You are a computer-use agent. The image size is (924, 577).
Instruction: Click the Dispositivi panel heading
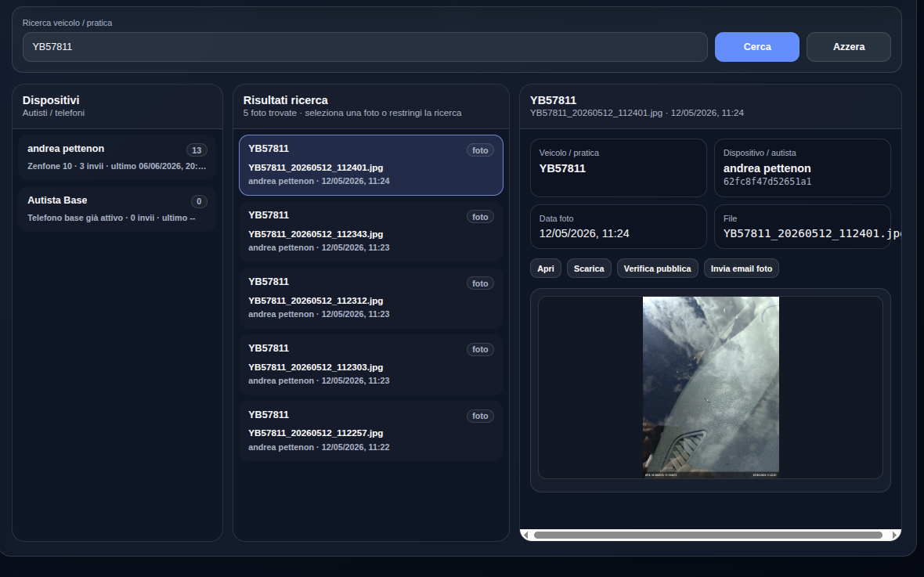click(51, 100)
